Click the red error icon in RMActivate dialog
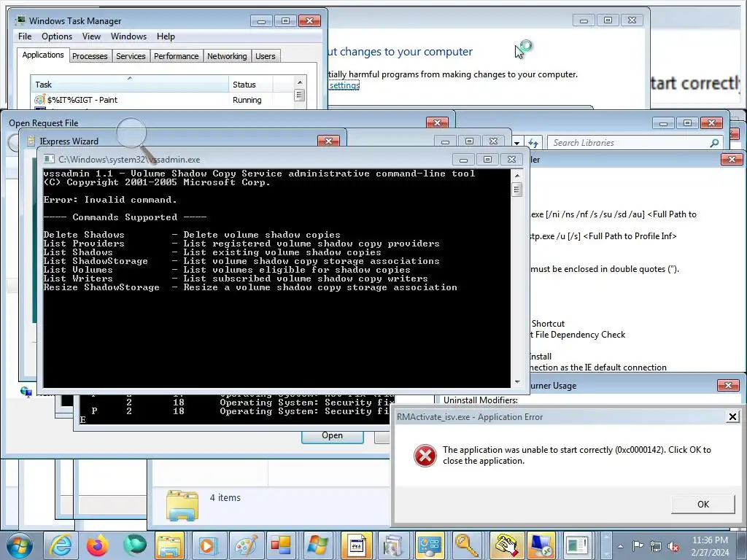This screenshot has height=560, width=747. click(425, 456)
